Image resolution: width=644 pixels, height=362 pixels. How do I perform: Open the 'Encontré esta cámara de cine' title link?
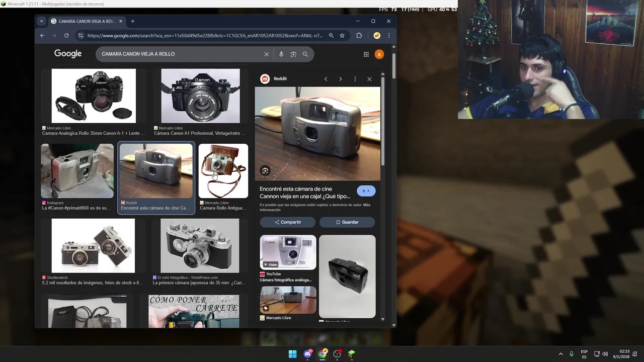pyautogui.click(x=305, y=193)
